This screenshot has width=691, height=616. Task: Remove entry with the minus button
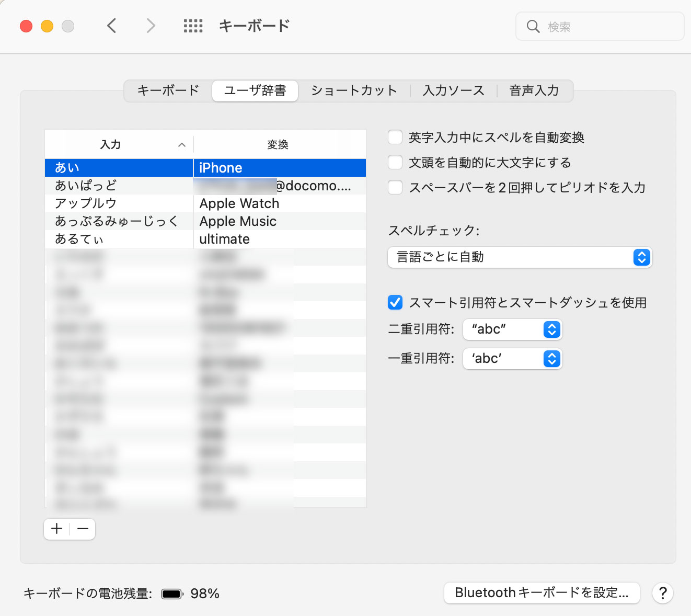[x=83, y=529]
